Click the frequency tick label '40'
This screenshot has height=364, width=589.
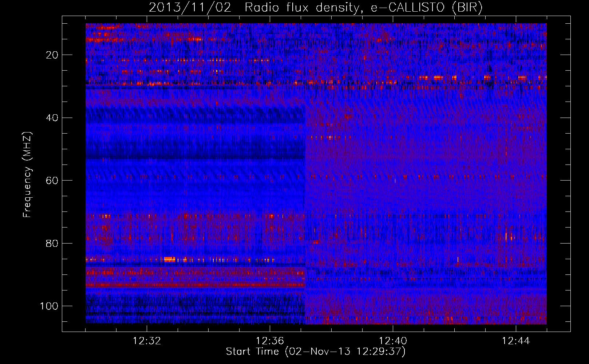(x=52, y=118)
